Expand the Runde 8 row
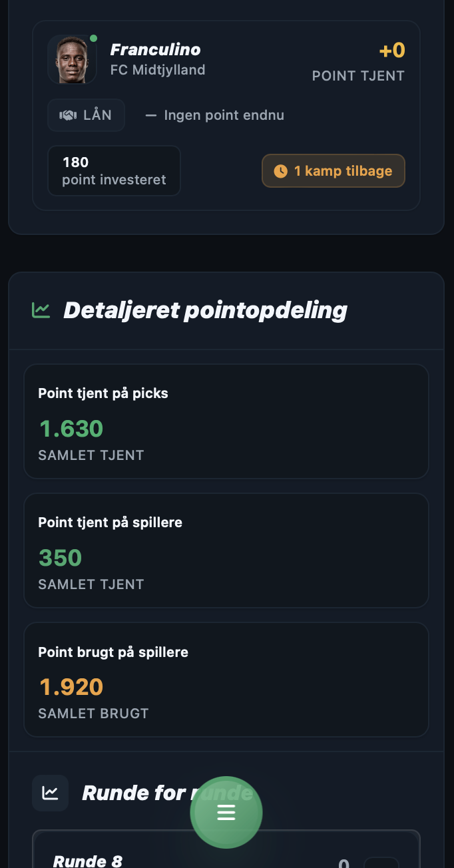The height and width of the screenshot is (868, 454). (226, 849)
